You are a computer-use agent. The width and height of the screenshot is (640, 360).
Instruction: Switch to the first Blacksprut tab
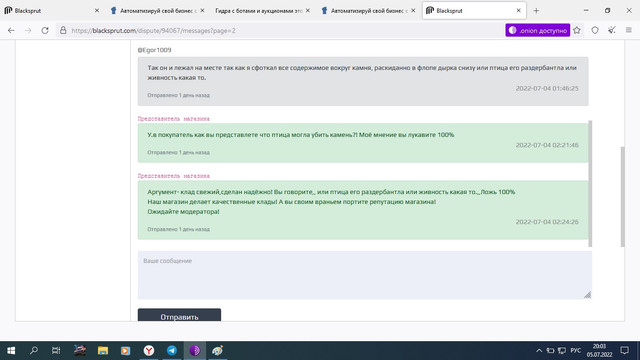(51, 11)
